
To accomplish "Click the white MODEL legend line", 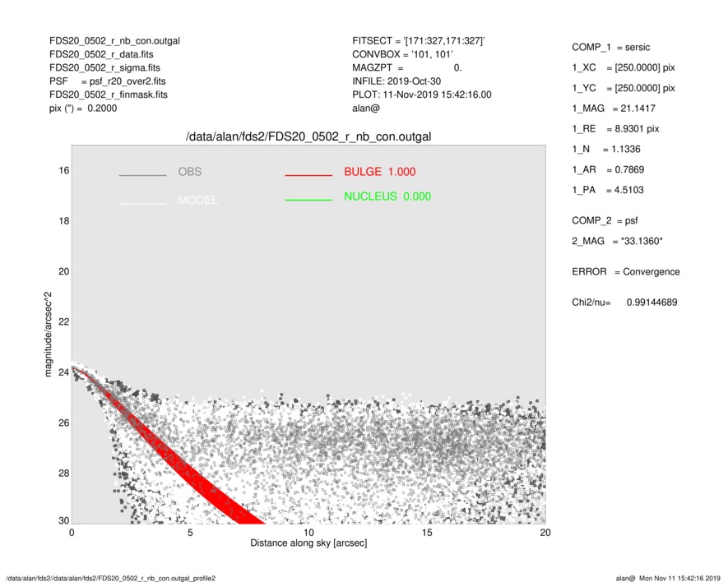I will pyautogui.click(x=142, y=203).
